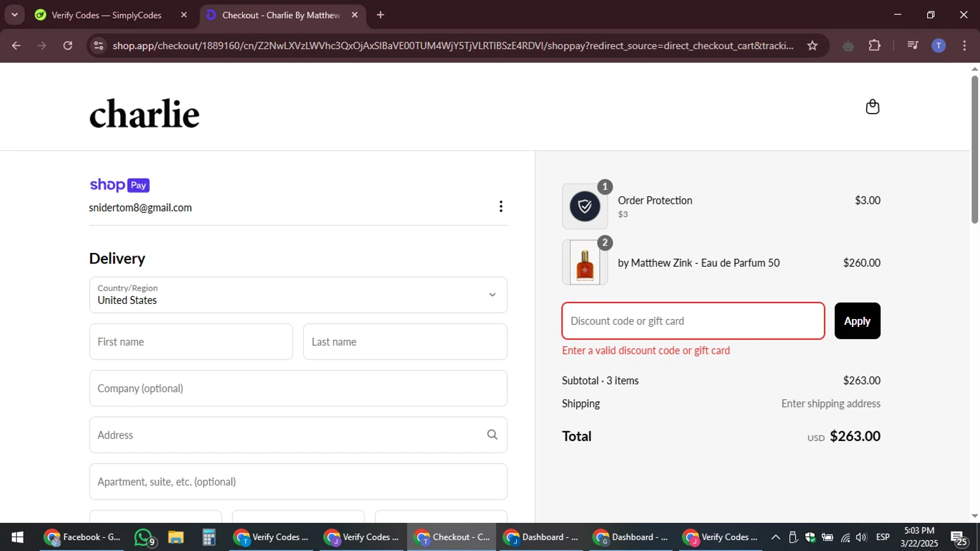Image resolution: width=980 pixels, height=551 pixels.
Task: Click "by Matthew Zink - Eau de Parfum 50" text
Action: 698,263
